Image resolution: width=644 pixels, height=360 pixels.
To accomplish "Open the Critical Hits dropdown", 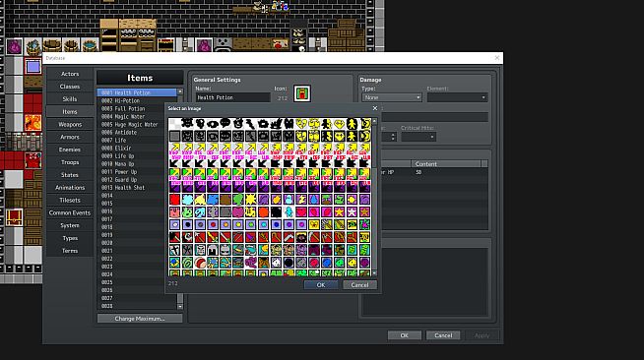I will point(419,137).
